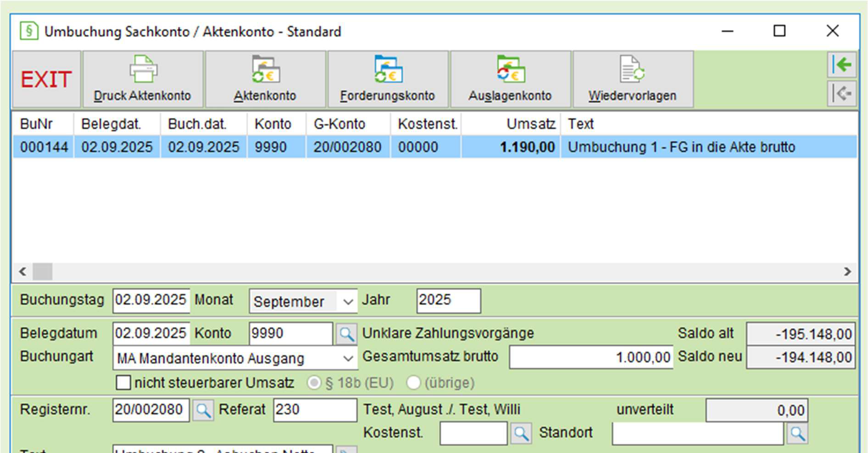Click the horizontal scrollbar thumb
868x453 pixels.
(x=43, y=271)
